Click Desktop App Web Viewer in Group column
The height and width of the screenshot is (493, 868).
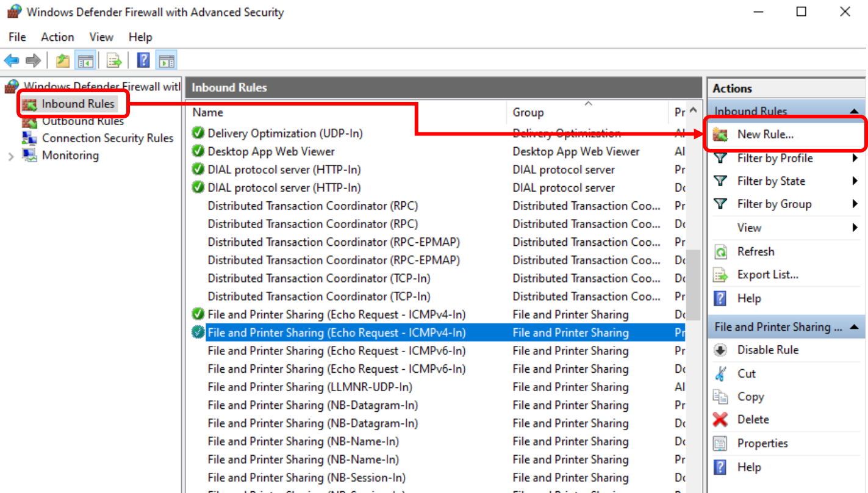pos(576,151)
